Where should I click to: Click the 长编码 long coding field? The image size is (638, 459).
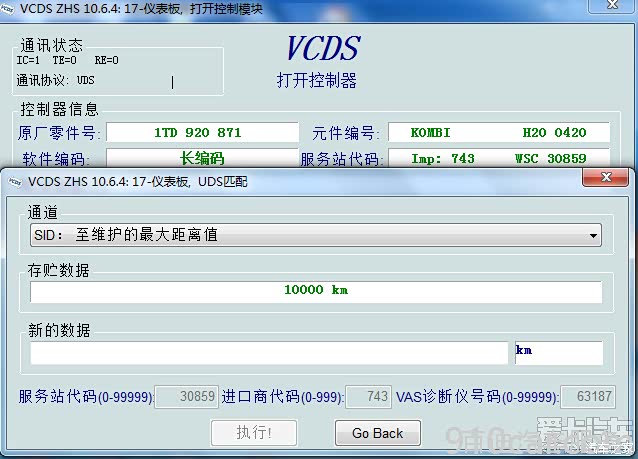(x=202, y=158)
